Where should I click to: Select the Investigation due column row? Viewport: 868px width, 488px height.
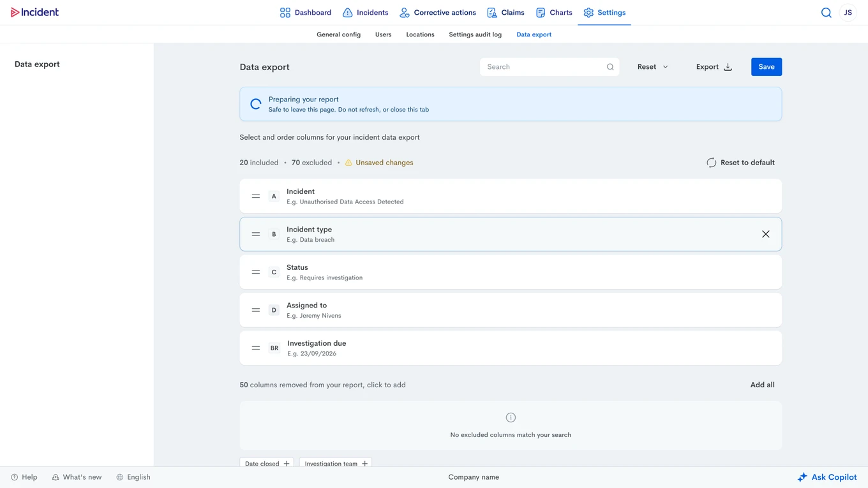pos(511,348)
